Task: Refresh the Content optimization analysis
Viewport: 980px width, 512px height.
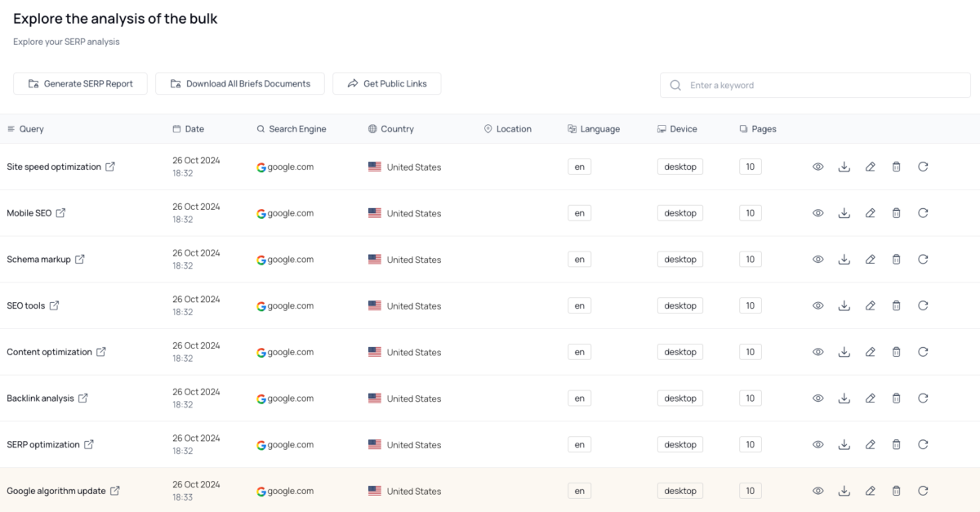Action: (x=923, y=352)
